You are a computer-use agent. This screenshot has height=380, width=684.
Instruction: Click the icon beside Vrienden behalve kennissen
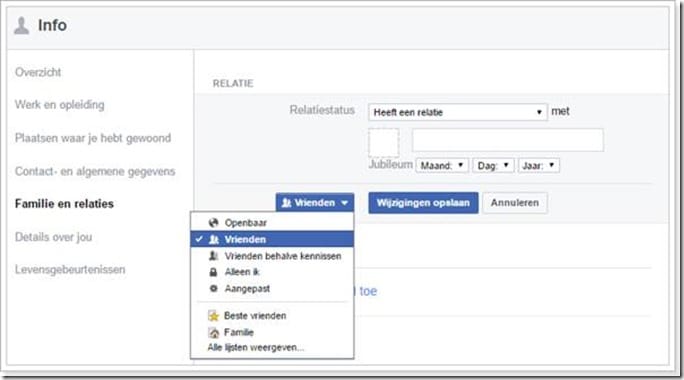click(x=214, y=256)
